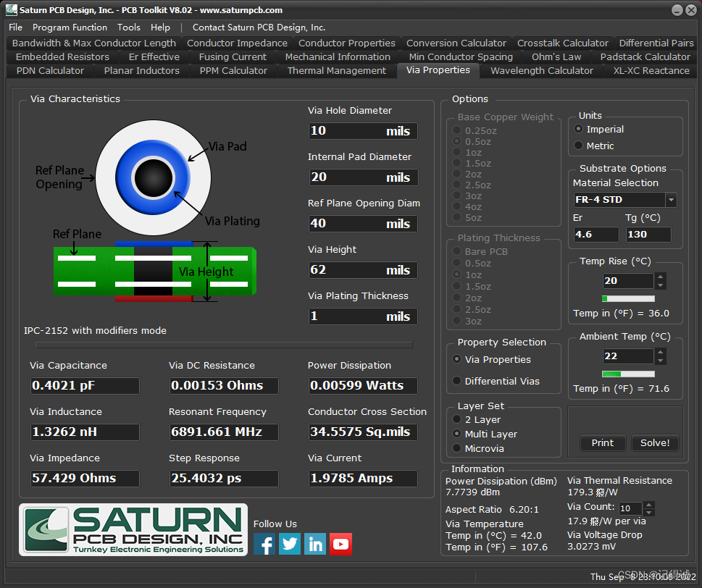Adjust Temp Rise slider bar

pyautogui.click(x=628, y=298)
